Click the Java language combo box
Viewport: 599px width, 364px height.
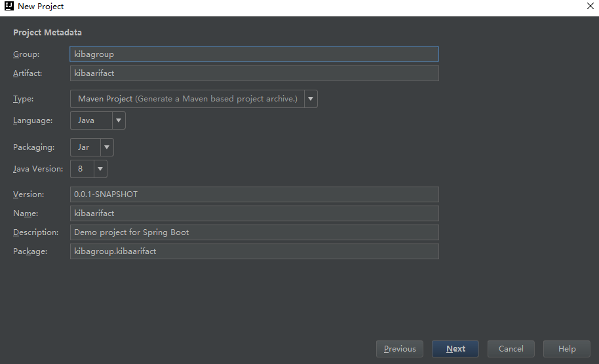(x=90, y=120)
